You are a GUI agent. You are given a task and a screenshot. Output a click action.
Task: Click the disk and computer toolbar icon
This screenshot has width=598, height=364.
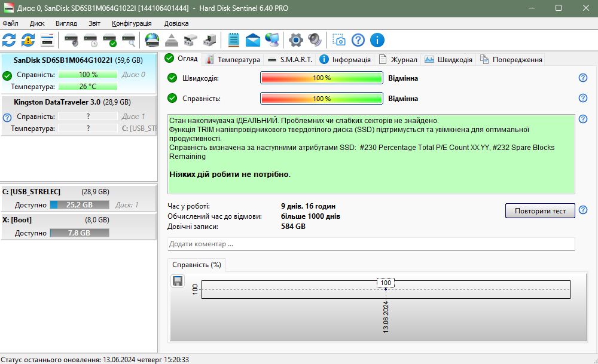click(x=210, y=40)
